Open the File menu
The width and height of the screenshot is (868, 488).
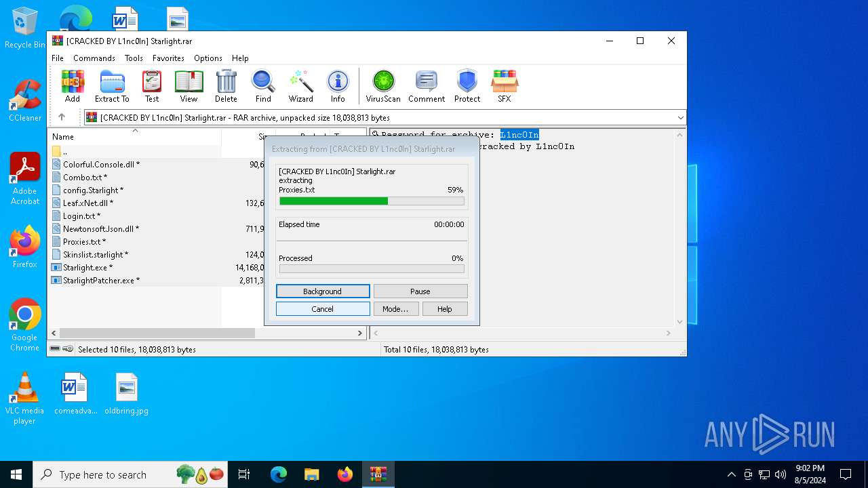coord(58,58)
